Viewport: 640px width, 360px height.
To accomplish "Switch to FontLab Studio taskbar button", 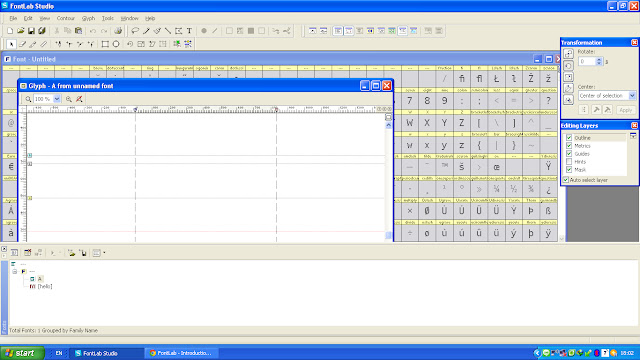I will pos(105,353).
